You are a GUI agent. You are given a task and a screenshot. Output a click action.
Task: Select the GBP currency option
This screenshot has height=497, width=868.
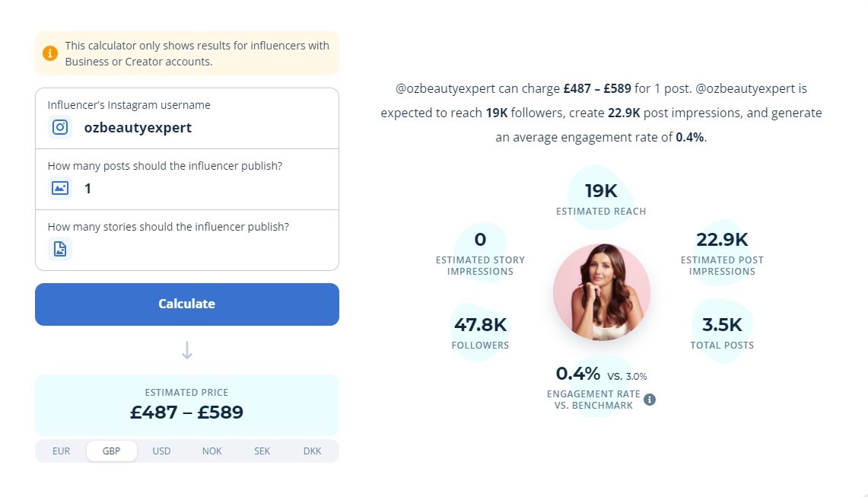(111, 451)
